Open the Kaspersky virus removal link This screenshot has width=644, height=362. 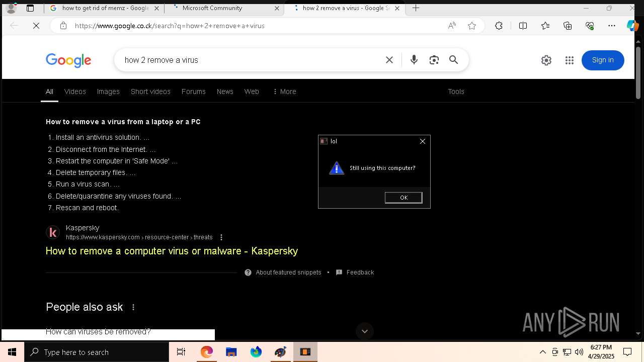[172, 251]
